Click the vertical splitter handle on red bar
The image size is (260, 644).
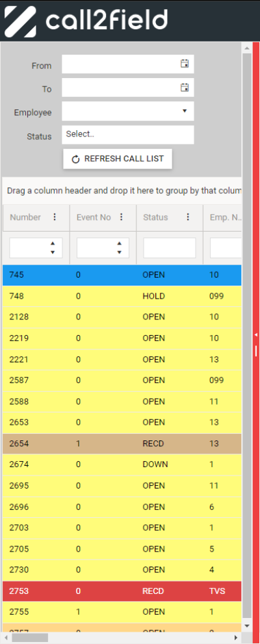256,351
